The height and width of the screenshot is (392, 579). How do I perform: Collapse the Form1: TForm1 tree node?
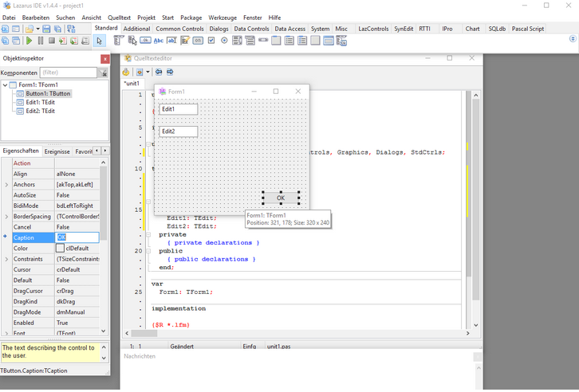pyautogui.click(x=6, y=84)
